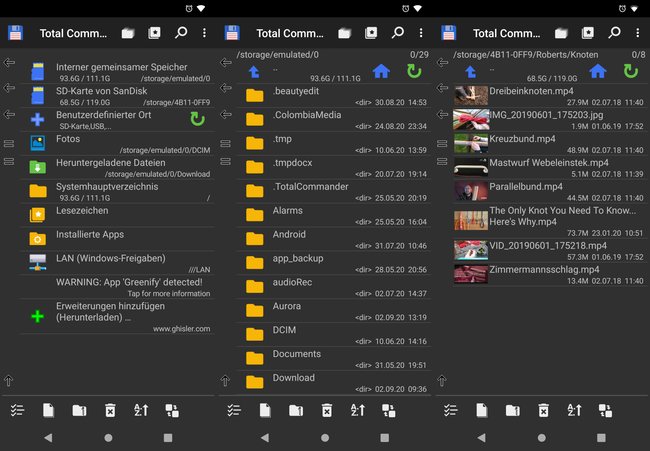Open the Alarms folder
The height and width of the screenshot is (451, 650).
pyautogui.click(x=333, y=215)
